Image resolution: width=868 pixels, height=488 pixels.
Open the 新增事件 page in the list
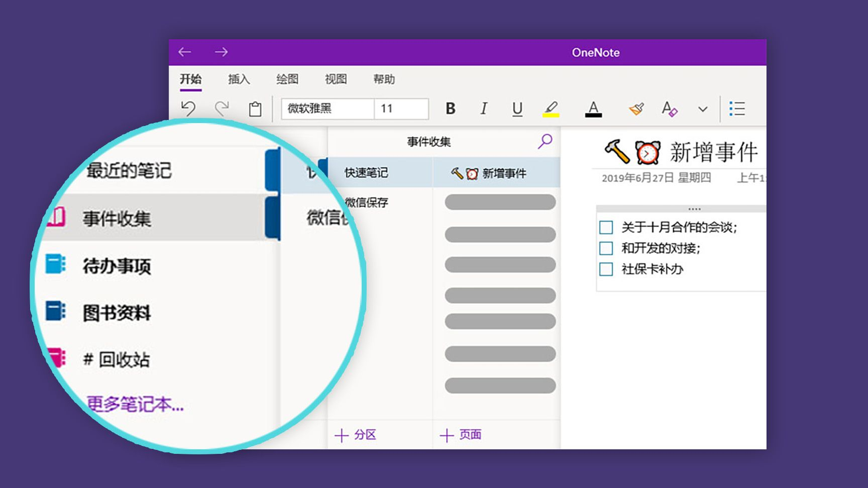click(x=496, y=173)
